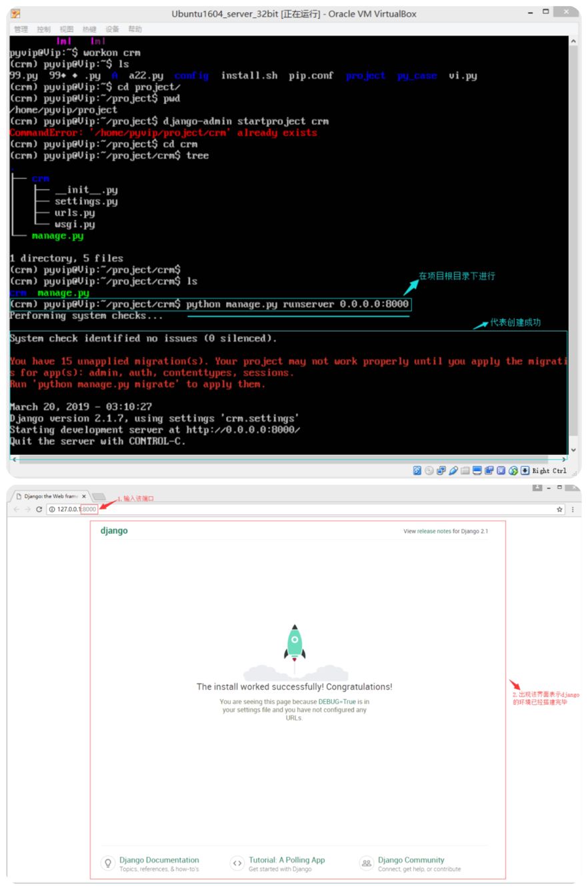Click the VM horizontal scrollbar right arrow
Image resolution: width=588 pixels, height=890 pixels.
click(x=564, y=460)
